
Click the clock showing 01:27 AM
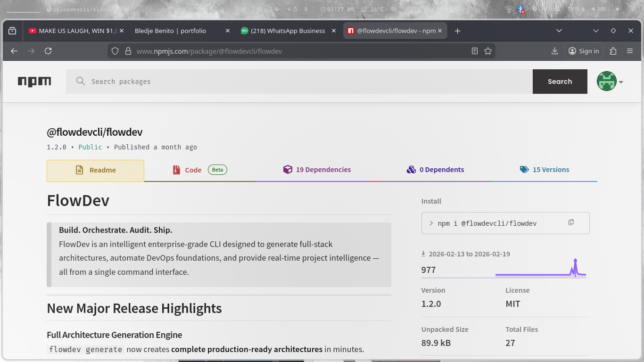click(337, 9)
